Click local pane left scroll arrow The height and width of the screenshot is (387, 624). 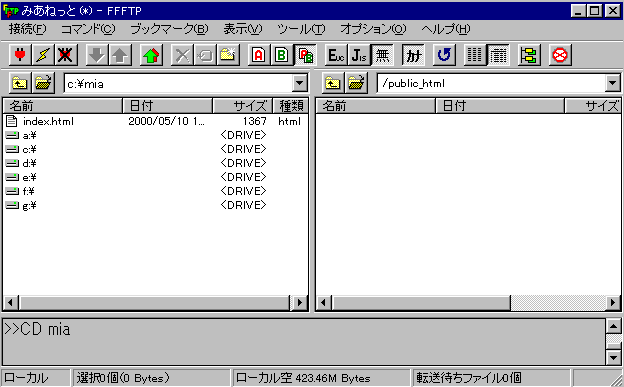coord(11,303)
